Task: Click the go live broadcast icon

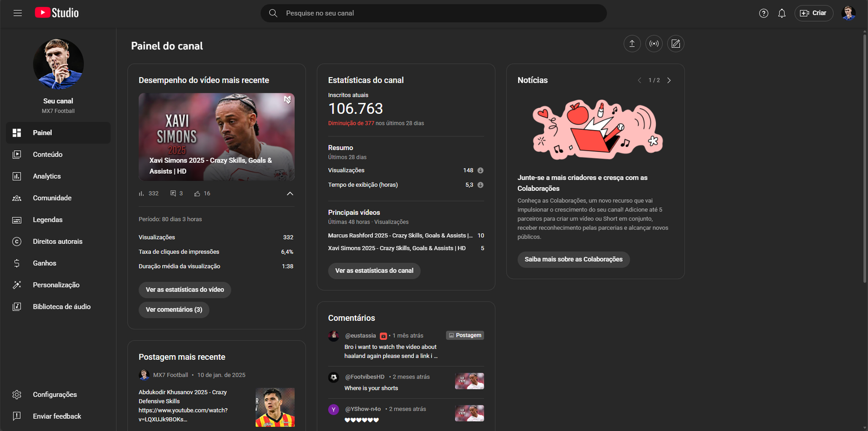Action: coord(654,43)
